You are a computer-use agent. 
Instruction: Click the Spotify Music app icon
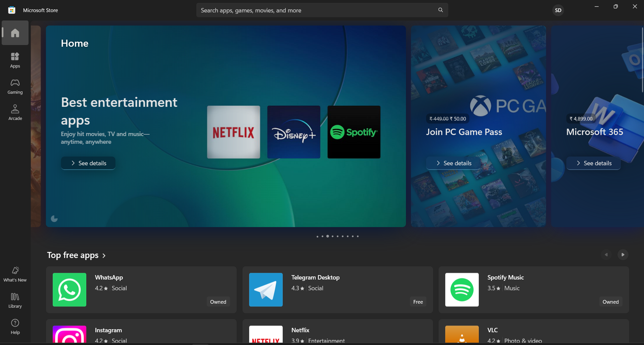click(x=462, y=290)
